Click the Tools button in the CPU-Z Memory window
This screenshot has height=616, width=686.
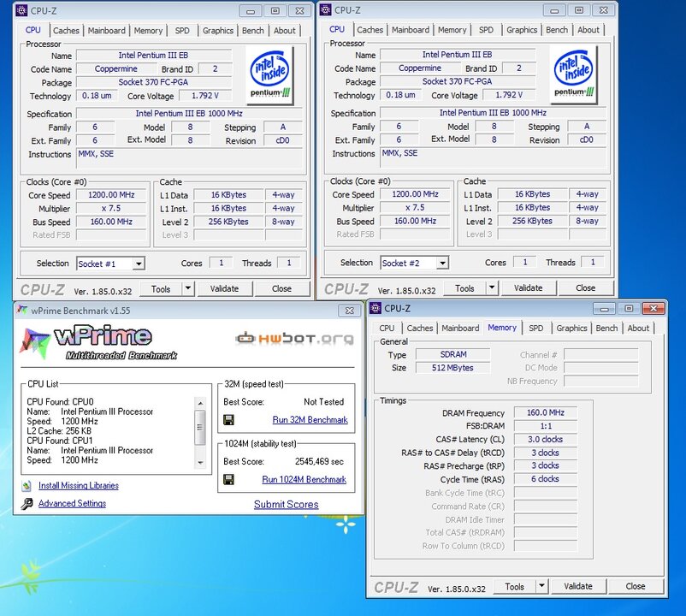(515, 587)
